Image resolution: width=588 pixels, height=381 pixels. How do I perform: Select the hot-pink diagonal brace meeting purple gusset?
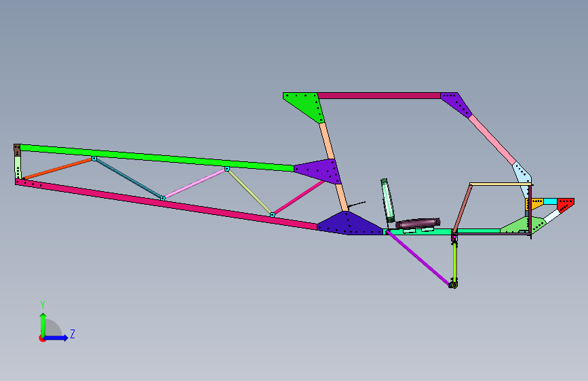pos(299,197)
